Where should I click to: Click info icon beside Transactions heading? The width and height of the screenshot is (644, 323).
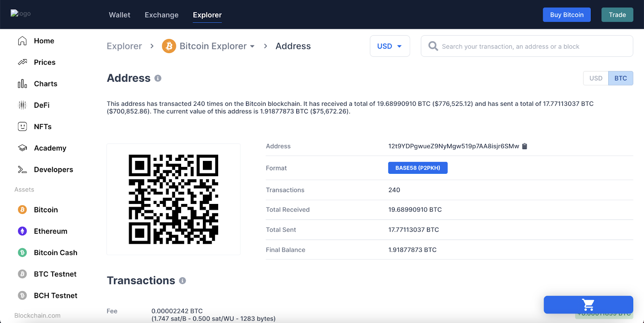point(182,280)
